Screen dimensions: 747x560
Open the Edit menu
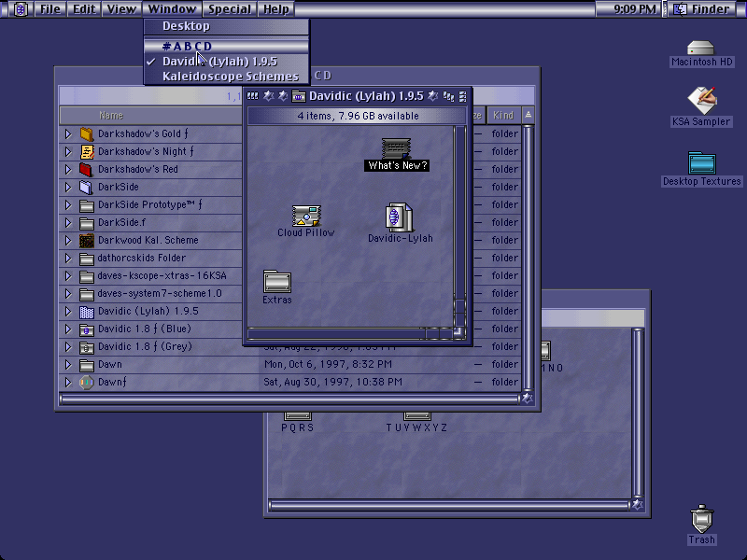(x=84, y=9)
